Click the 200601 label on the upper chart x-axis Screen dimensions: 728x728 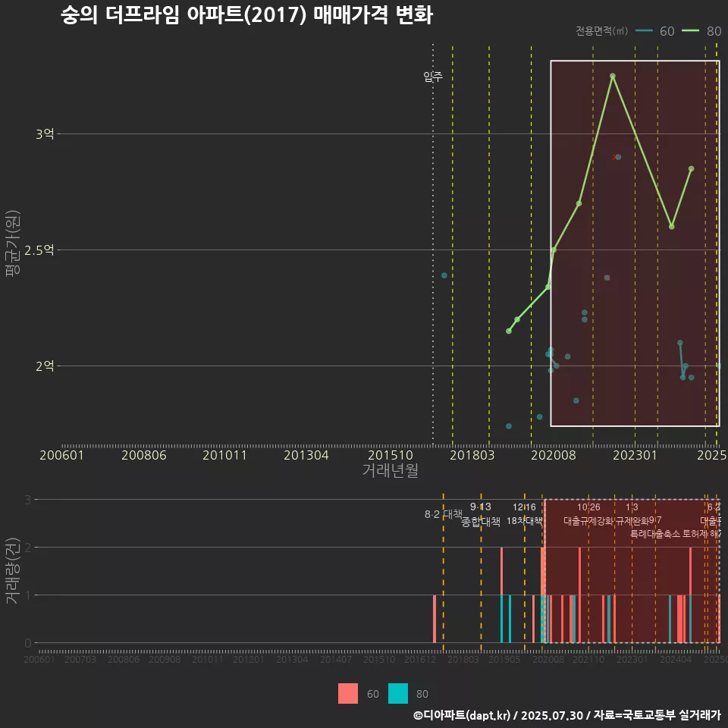(x=61, y=455)
